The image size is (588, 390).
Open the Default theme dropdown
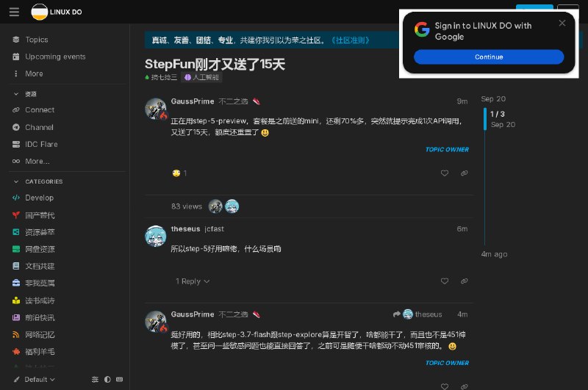(x=35, y=380)
